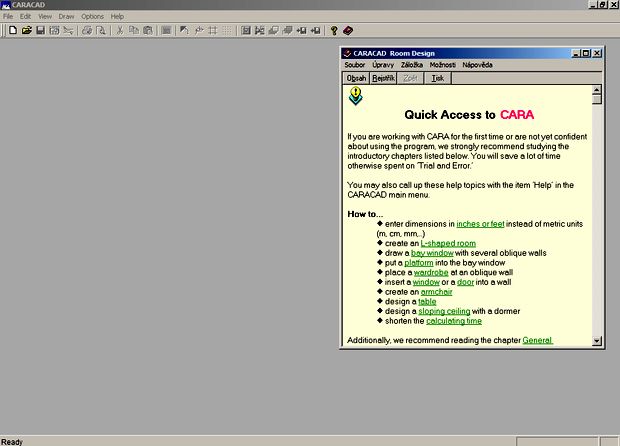The height and width of the screenshot is (446, 620).
Task: Cut selection with the scissors icon
Action: (119, 30)
